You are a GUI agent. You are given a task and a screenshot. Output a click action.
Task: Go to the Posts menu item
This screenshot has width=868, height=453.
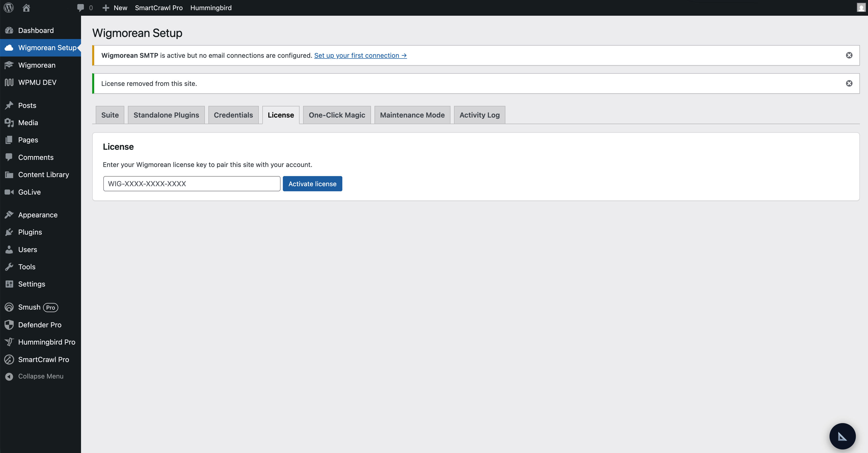click(41, 105)
